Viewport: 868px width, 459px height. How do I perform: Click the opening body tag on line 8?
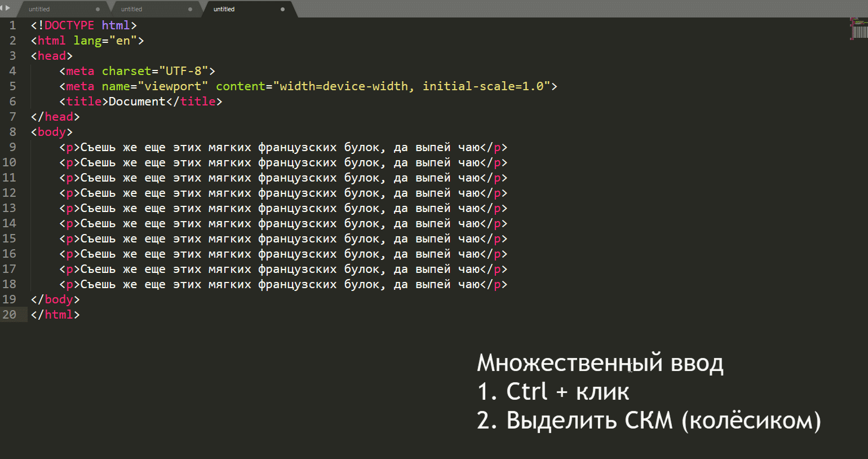click(52, 132)
